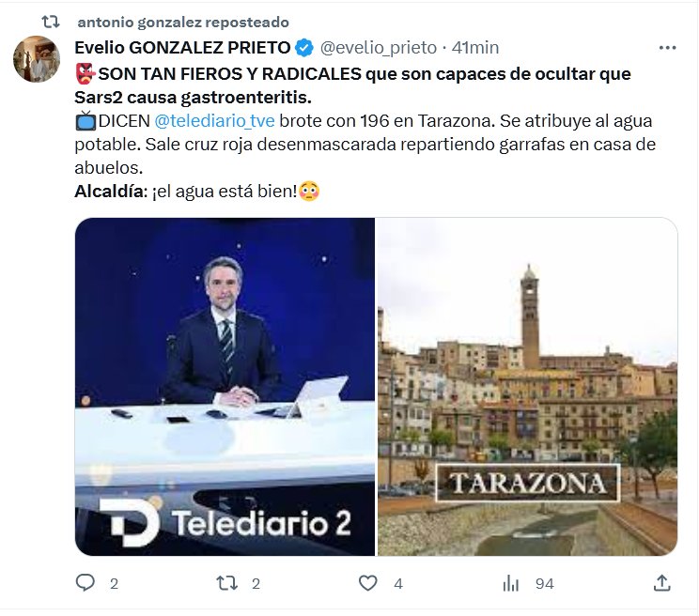Click the Evelio GONZALEZ PRIETO display name
Viewport: 699px width, 616px height.
(182, 48)
